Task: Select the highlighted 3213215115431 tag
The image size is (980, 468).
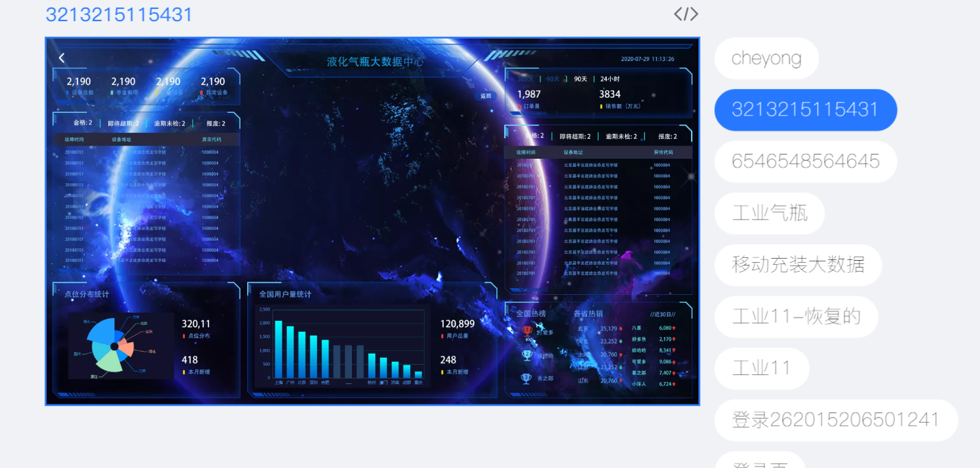Action: (x=805, y=109)
